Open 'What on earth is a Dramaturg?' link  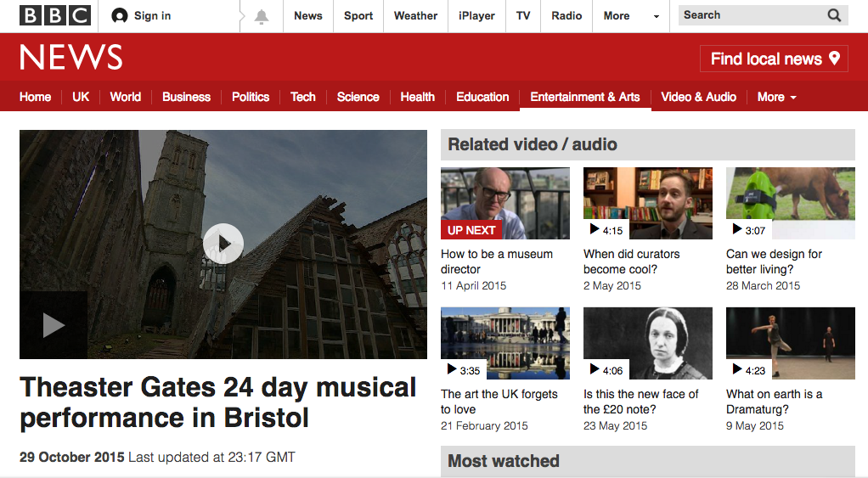point(774,402)
